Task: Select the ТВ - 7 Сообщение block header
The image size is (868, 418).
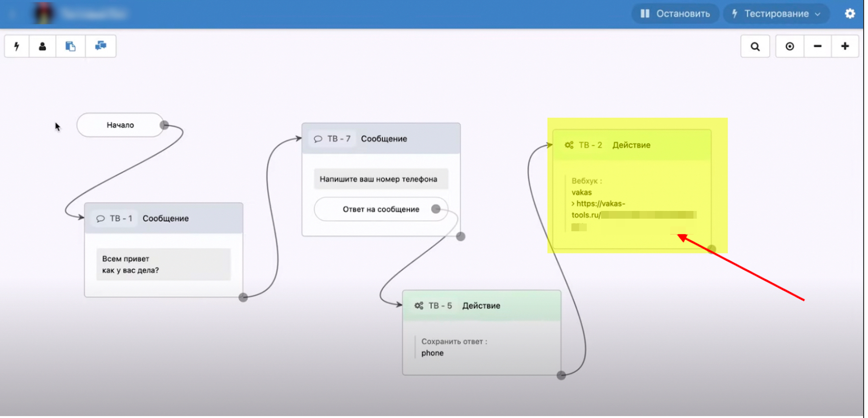Action: [x=381, y=139]
